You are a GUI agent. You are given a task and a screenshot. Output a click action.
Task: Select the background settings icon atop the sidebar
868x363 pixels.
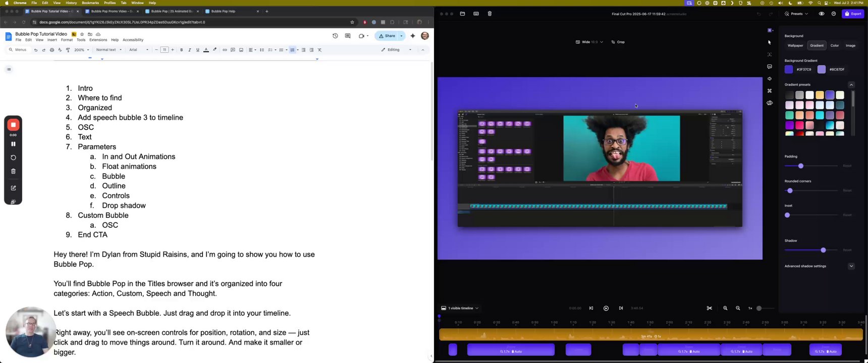point(770,30)
